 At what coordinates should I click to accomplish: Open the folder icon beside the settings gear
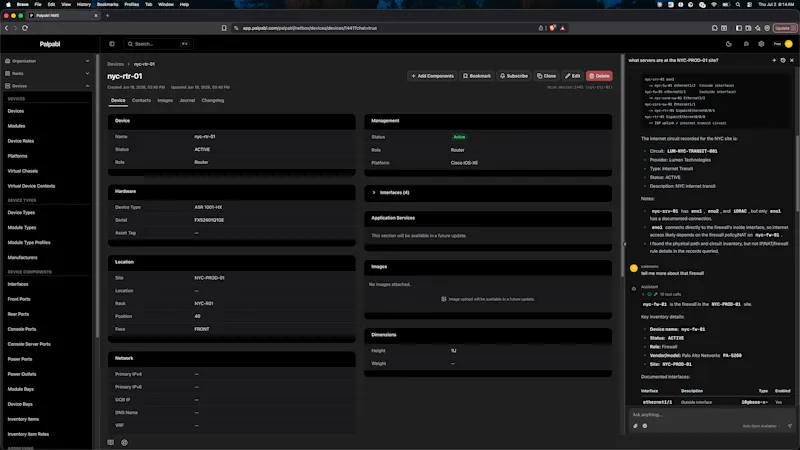pyautogui.click(x=746, y=44)
